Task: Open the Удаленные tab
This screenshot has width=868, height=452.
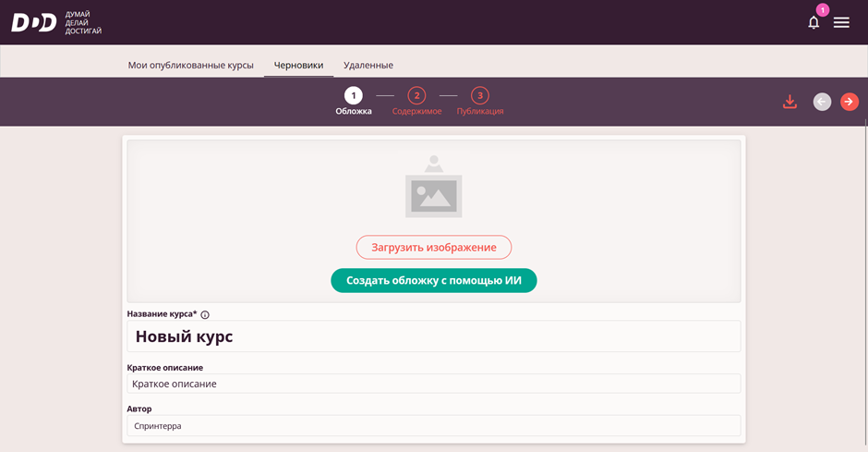Action: pos(368,65)
